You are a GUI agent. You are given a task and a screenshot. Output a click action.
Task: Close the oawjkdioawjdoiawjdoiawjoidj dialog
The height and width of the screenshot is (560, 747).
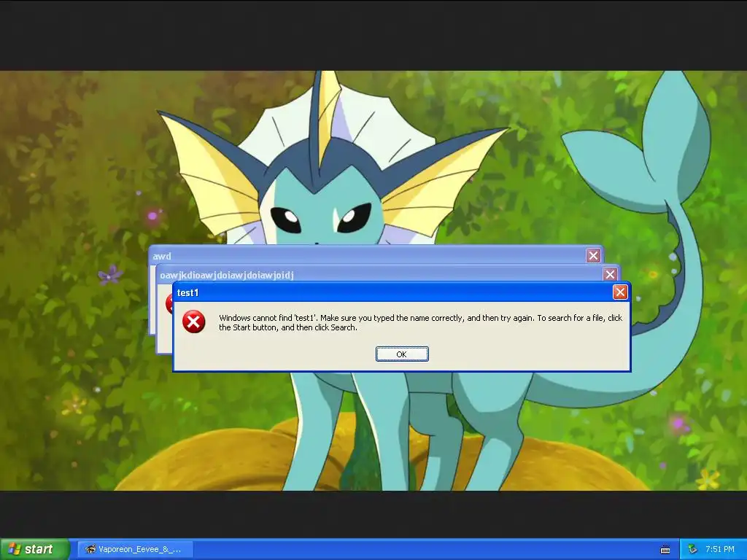(610, 274)
